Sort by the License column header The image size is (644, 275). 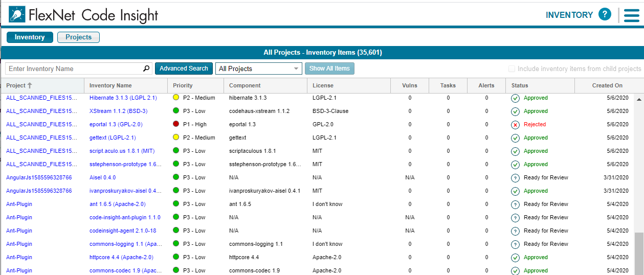349,85
